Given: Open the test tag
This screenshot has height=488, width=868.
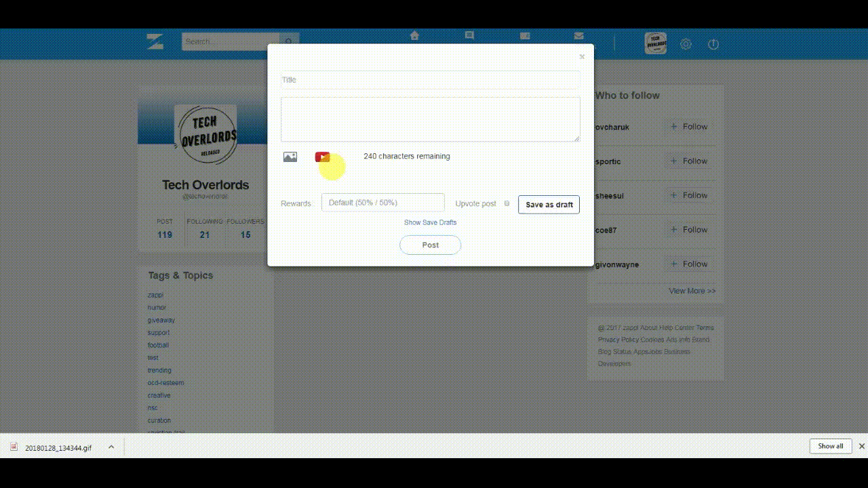Looking at the screenshot, I should [153, 358].
